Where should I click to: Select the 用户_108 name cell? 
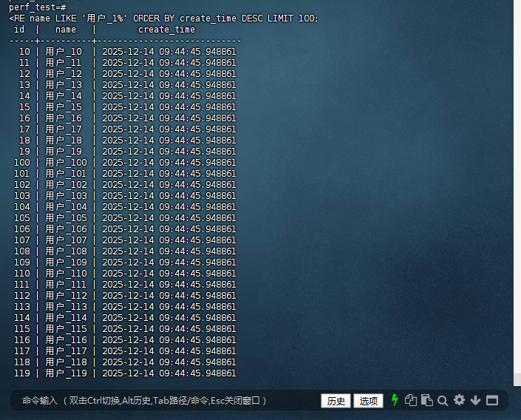tap(66, 251)
